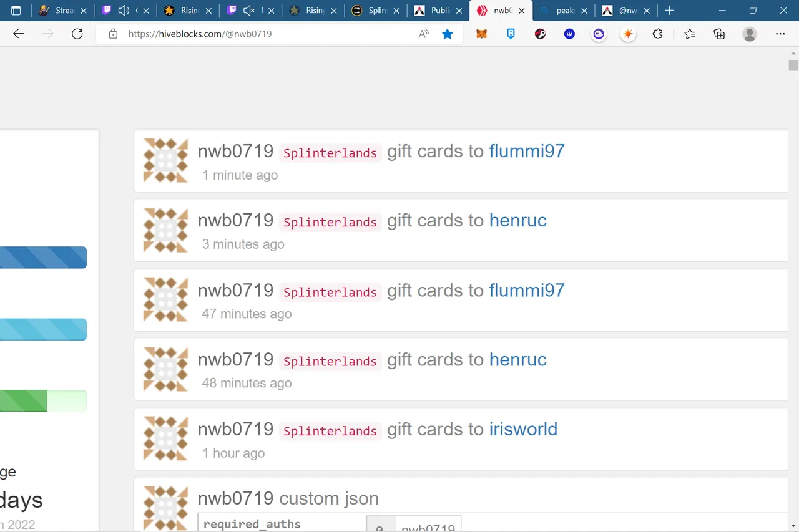The width and height of the screenshot is (799, 532).
Task: Click nwb0719 name in custom json row
Action: point(235,498)
